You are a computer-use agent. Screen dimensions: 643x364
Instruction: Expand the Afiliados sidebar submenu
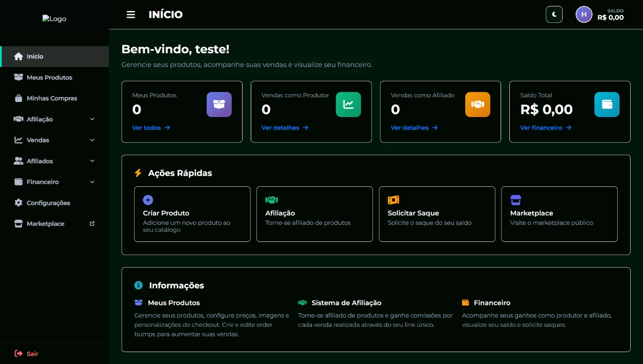point(92,161)
